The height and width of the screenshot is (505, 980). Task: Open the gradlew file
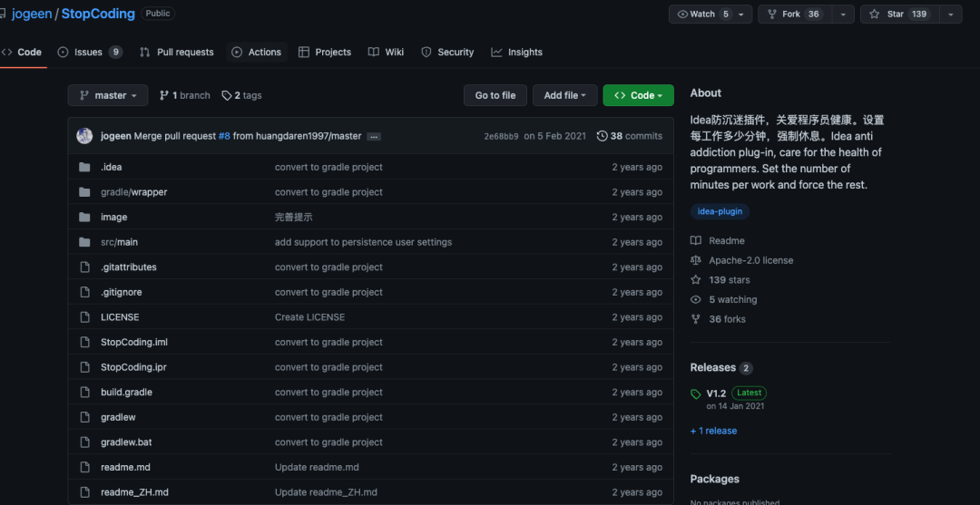pyautogui.click(x=118, y=417)
